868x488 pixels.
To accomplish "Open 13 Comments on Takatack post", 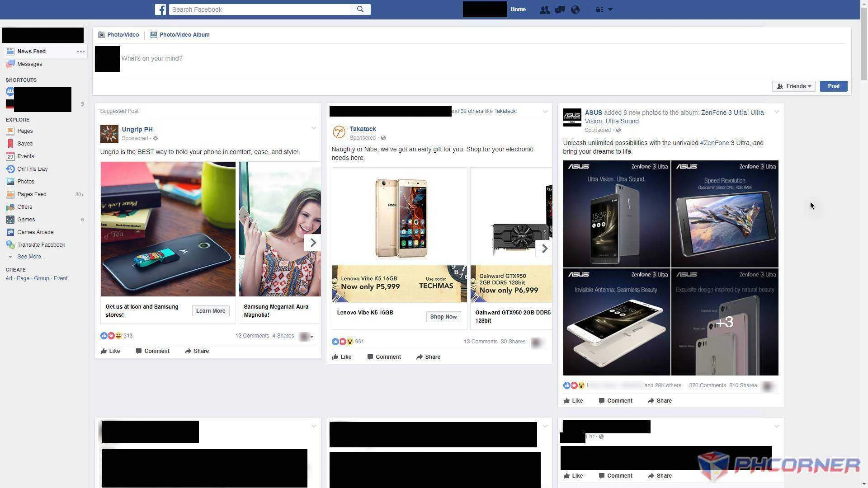I will (481, 342).
